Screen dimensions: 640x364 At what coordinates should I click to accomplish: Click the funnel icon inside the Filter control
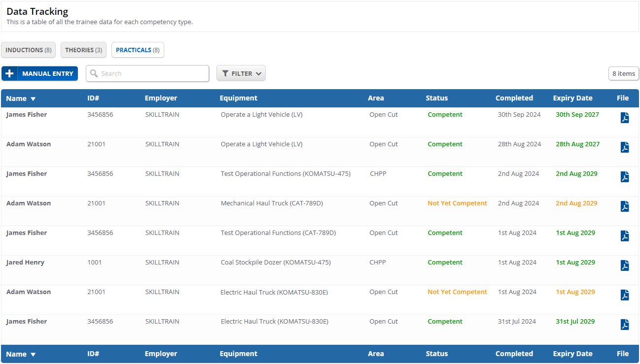tap(226, 73)
